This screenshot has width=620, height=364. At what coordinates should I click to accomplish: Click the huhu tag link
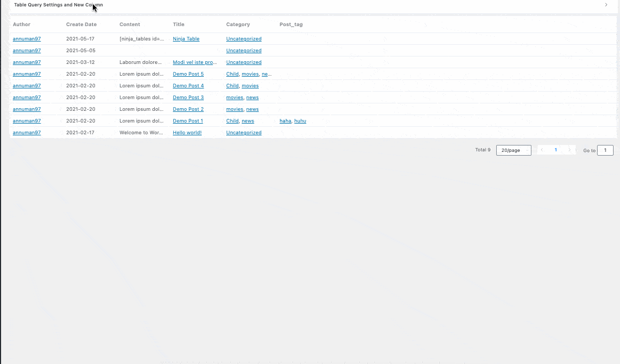pyautogui.click(x=300, y=121)
